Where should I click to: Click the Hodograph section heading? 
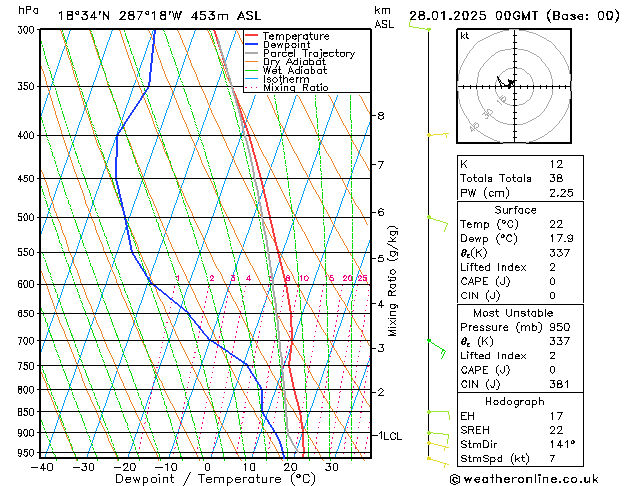click(515, 401)
